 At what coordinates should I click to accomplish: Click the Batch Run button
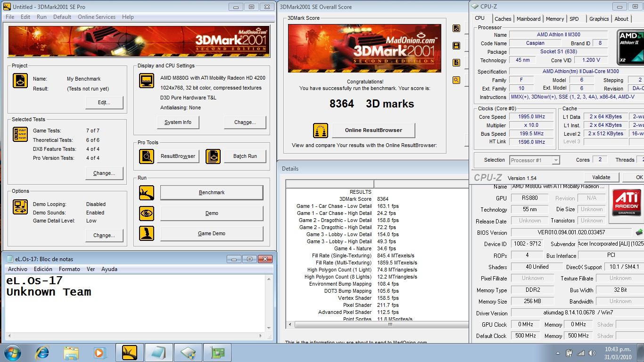(245, 156)
